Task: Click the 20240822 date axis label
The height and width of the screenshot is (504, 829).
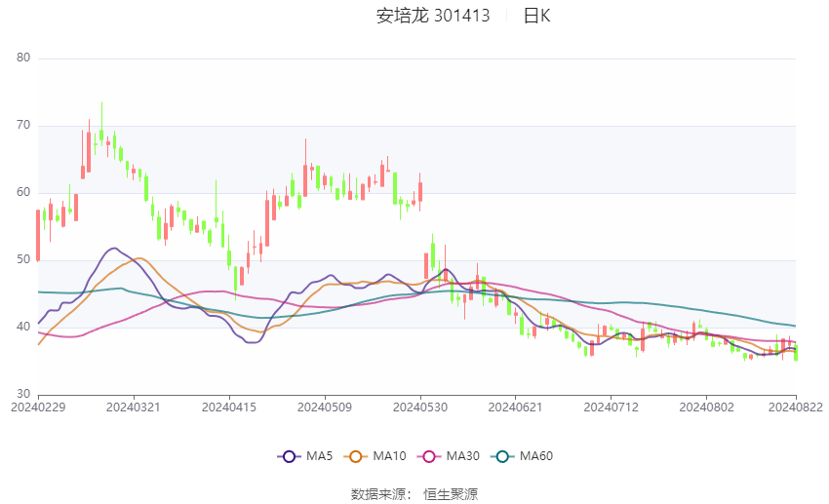Action: (x=796, y=407)
